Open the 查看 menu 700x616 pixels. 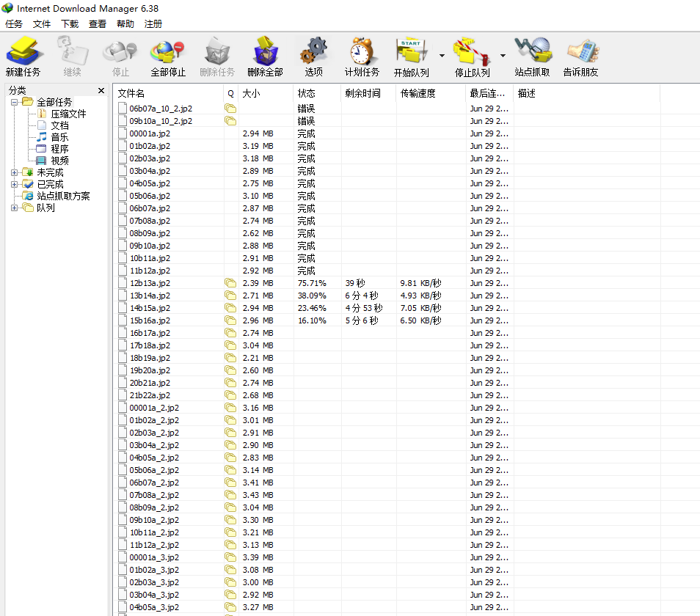(98, 23)
